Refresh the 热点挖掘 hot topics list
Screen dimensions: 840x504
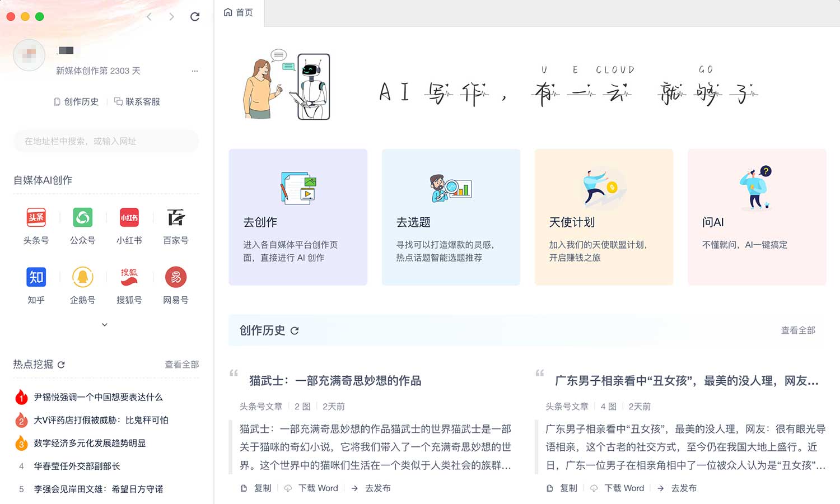pyautogui.click(x=62, y=365)
